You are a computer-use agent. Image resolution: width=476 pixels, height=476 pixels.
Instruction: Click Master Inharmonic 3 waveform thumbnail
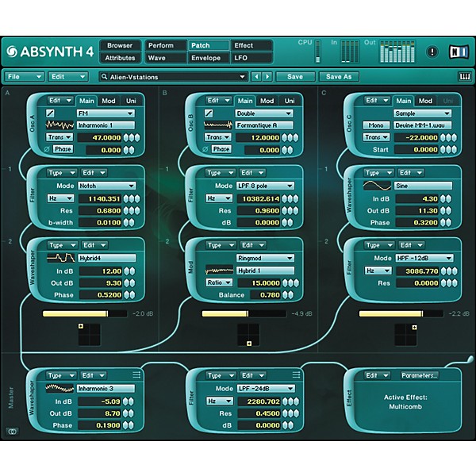coord(59,388)
